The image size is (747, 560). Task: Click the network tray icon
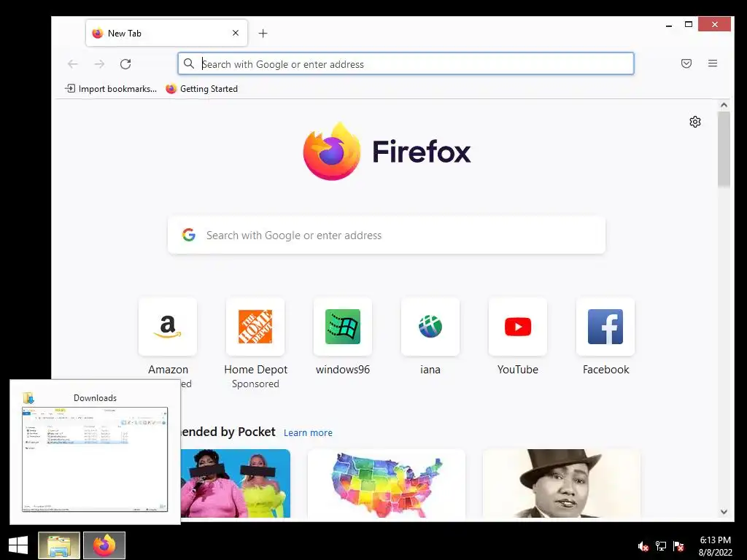[661, 546]
